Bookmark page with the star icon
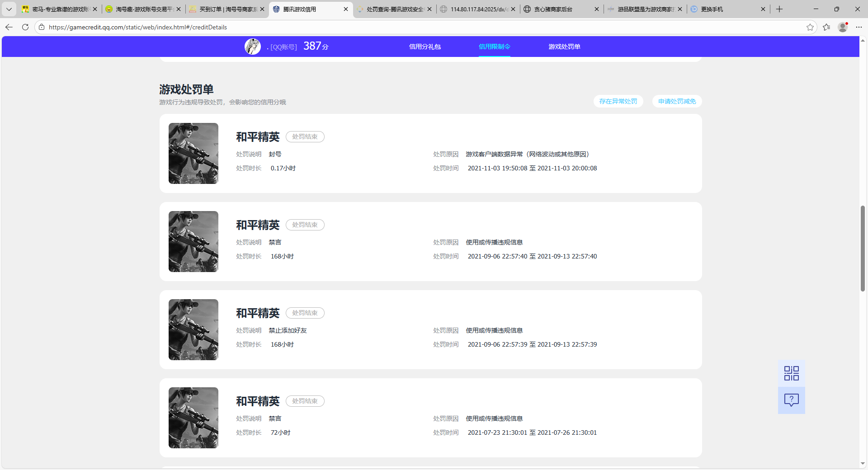 point(810,27)
